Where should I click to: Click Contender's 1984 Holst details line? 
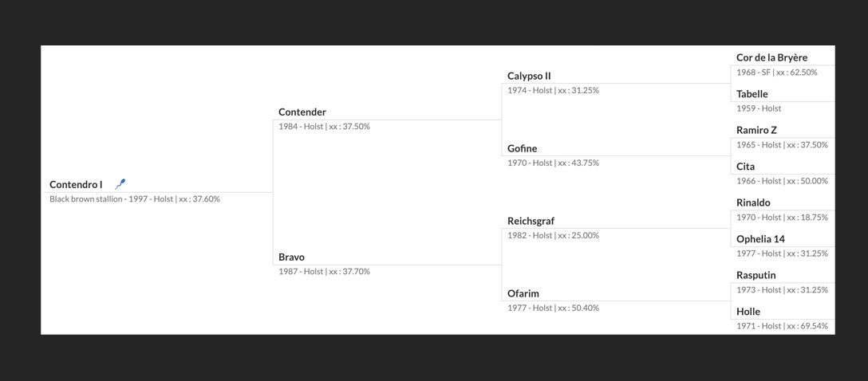tap(325, 127)
